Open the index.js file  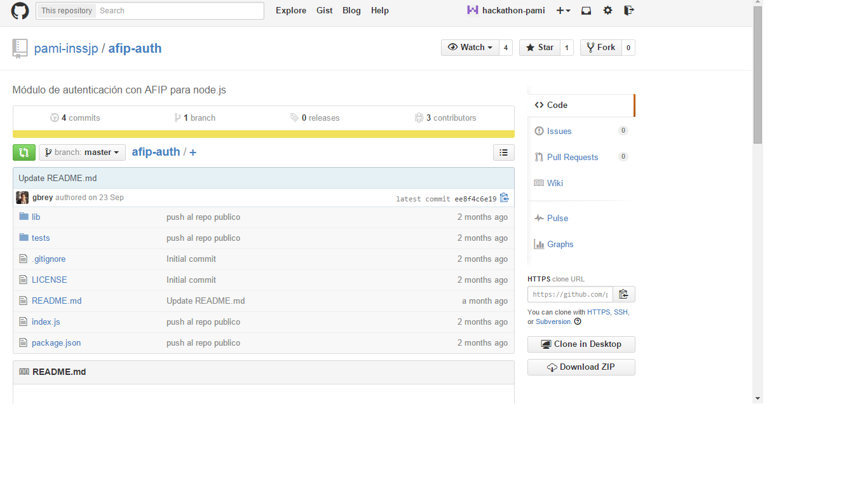coord(46,322)
